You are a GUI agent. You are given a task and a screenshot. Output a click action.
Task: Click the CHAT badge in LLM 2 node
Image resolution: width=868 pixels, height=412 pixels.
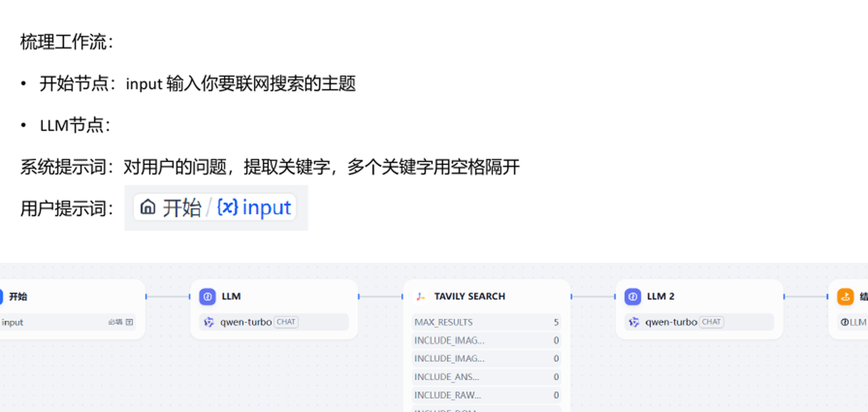coord(711,322)
